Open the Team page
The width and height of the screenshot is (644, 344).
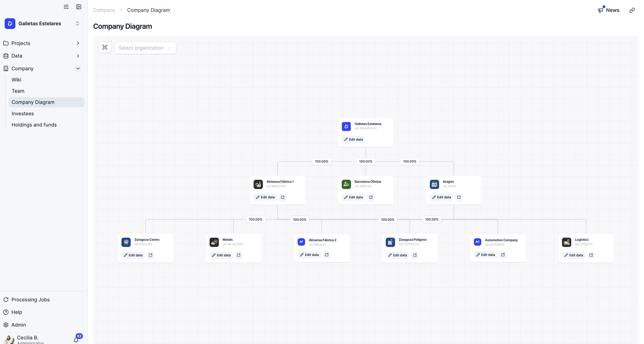click(18, 91)
